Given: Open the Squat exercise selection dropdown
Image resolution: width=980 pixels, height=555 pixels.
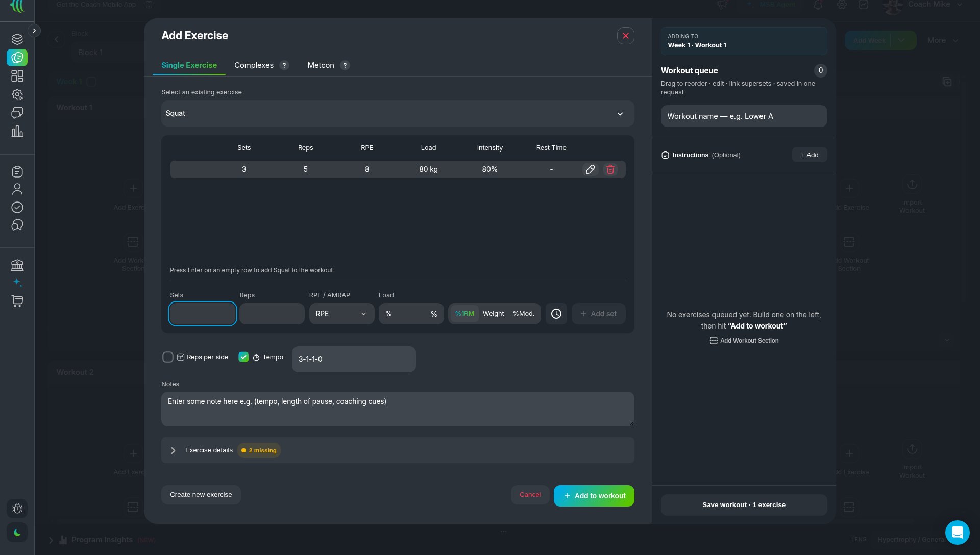Looking at the screenshot, I should click(x=398, y=113).
